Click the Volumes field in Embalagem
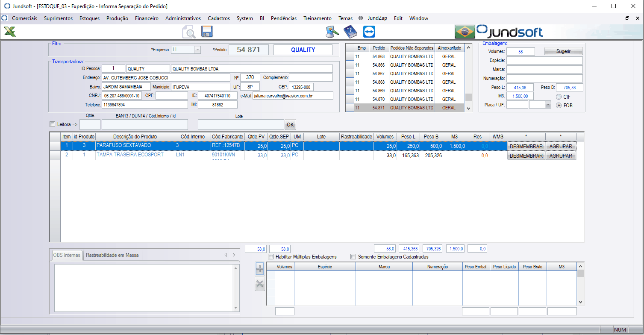Viewport: 644px width, 335px height. pyautogui.click(x=520, y=51)
